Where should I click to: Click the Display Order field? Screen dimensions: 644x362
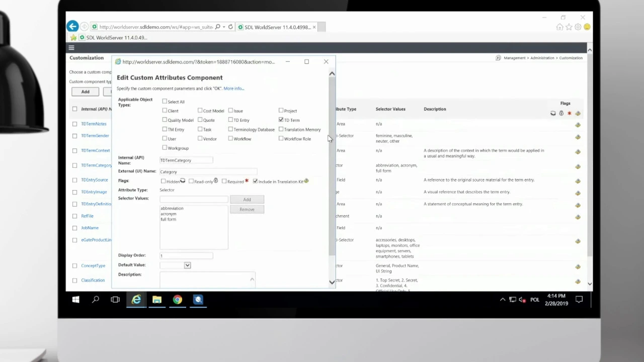[x=186, y=255]
